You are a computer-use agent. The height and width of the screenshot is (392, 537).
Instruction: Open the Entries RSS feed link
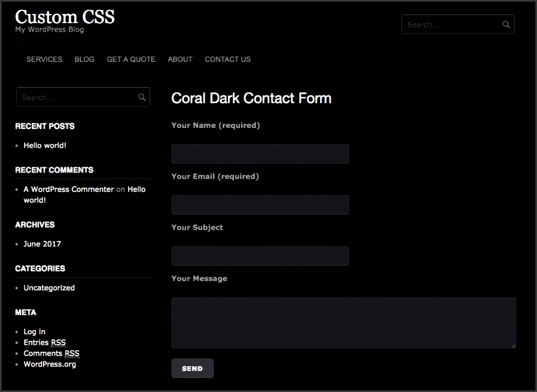(x=45, y=343)
